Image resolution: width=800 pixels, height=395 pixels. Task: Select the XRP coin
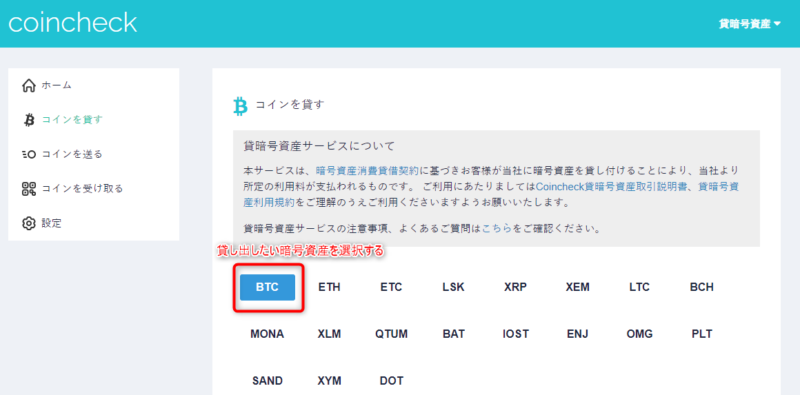(x=515, y=287)
